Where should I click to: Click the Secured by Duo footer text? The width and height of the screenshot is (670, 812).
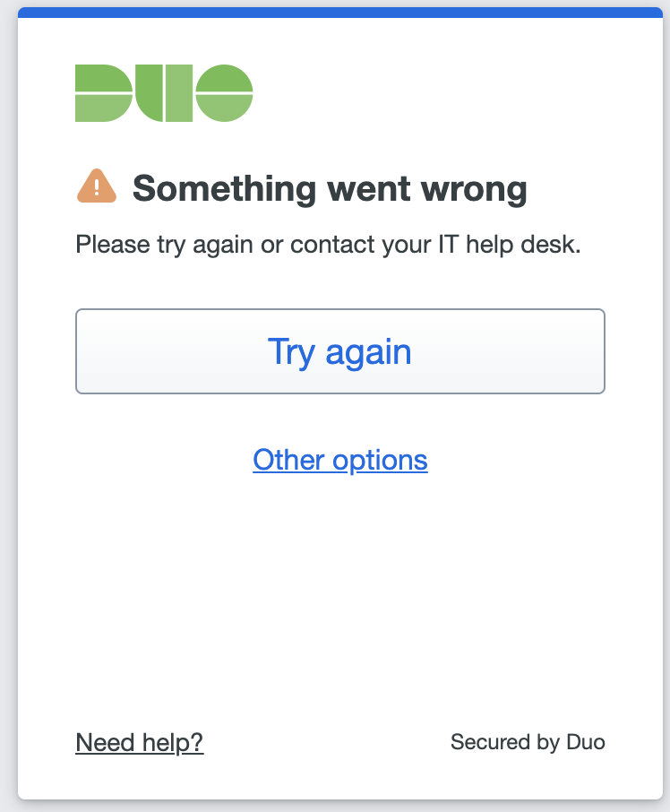528,742
